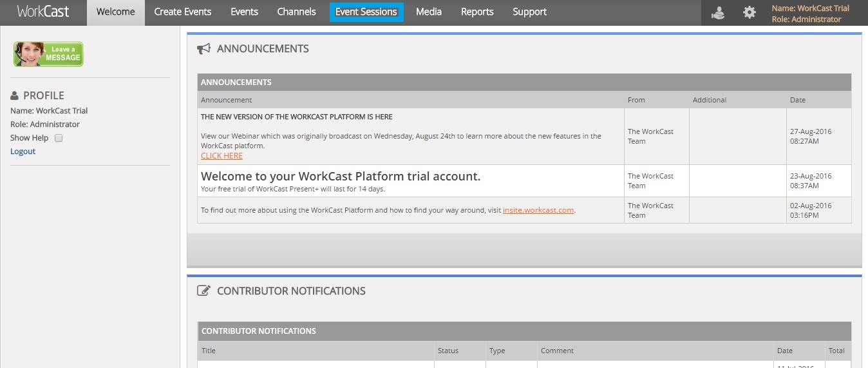Select the highlighted Event Sessions menu
This screenshot has height=368, width=868.
366,12
